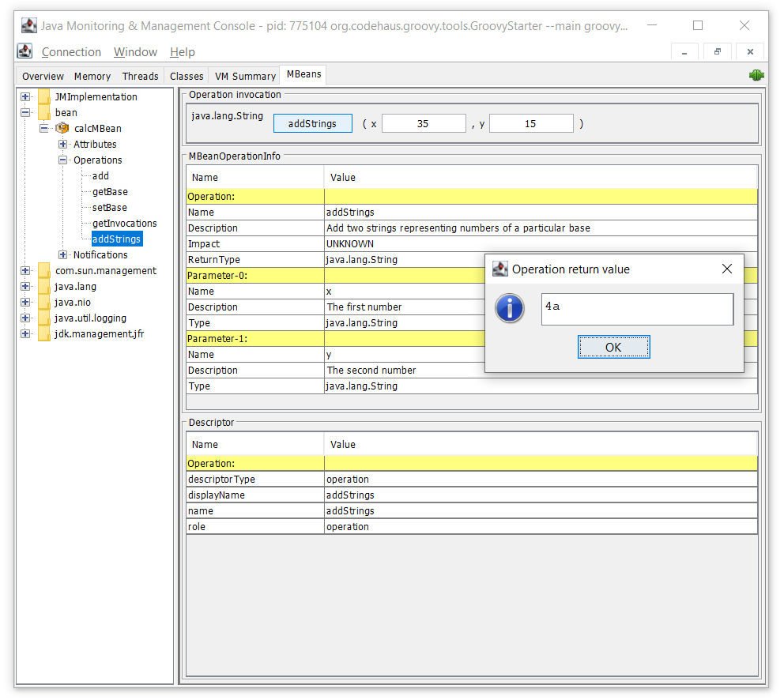This screenshot has height=700, width=784.
Task: Select the setBase operation in tree
Action: [109, 207]
